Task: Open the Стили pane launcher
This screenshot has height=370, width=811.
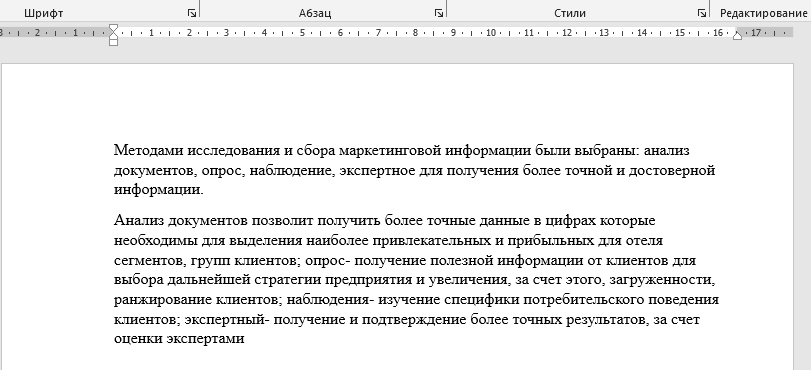Action: coord(701,13)
